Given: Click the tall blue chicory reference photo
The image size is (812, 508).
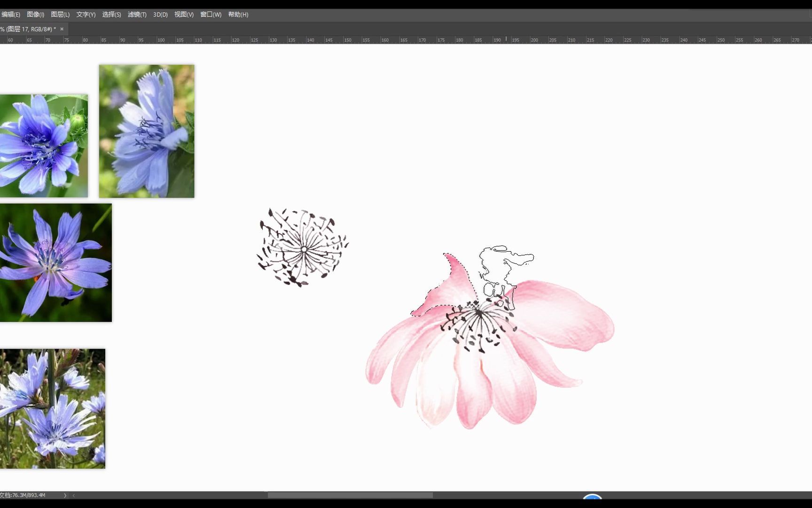Looking at the screenshot, I should pyautogui.click(x=147, y=131).
